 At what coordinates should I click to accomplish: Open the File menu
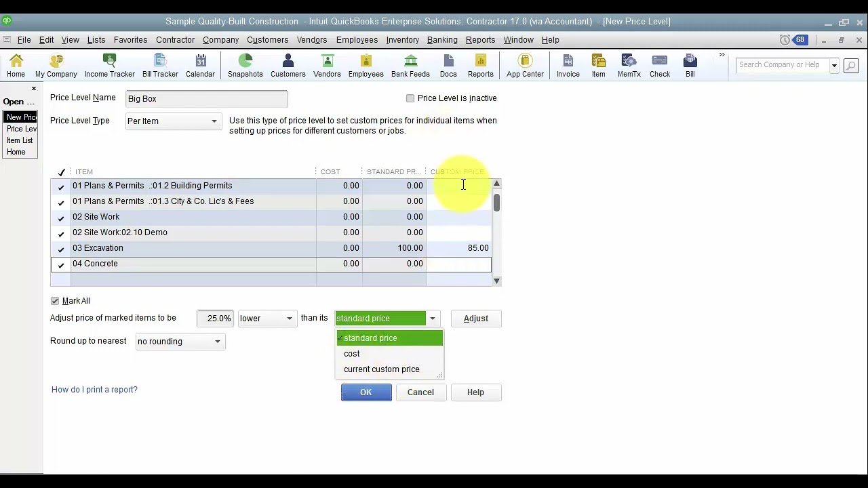(24, 40)
